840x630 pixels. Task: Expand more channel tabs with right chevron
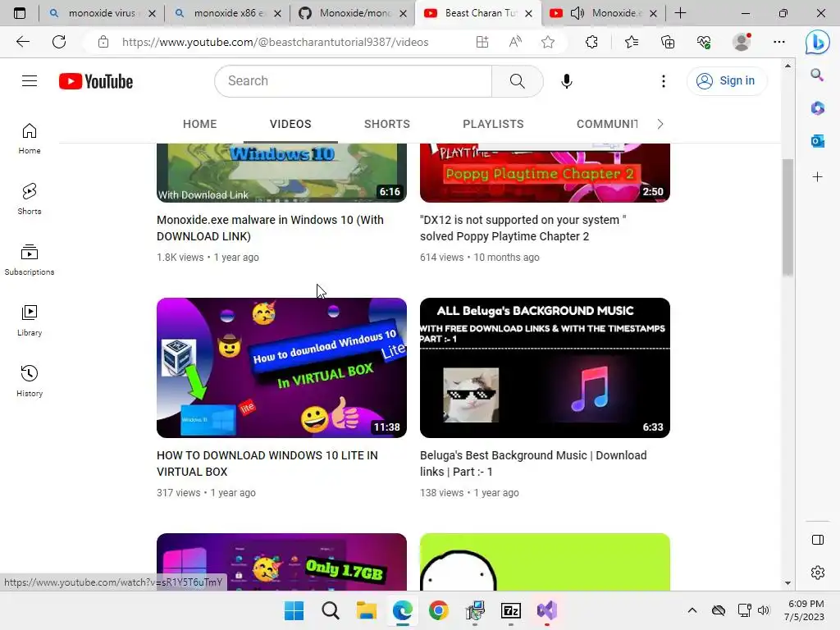660,124
